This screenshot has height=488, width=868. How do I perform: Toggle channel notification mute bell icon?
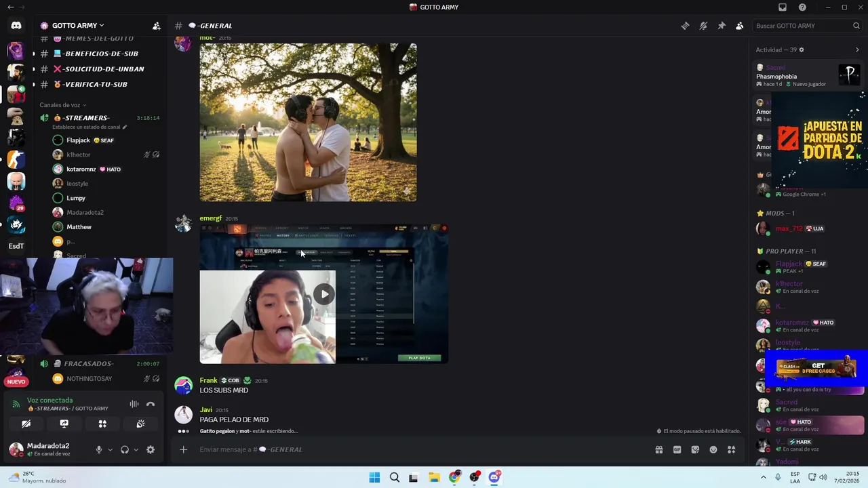[703, 26]
